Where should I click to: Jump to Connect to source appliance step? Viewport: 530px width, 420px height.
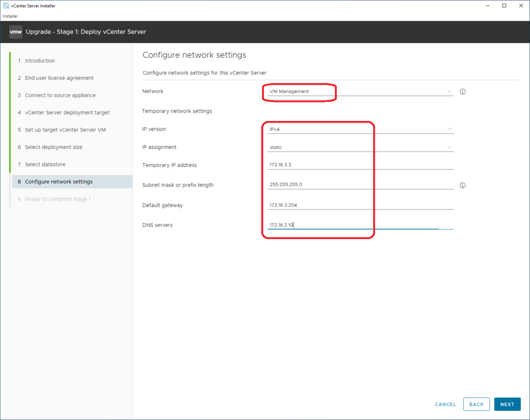[60, 96]
